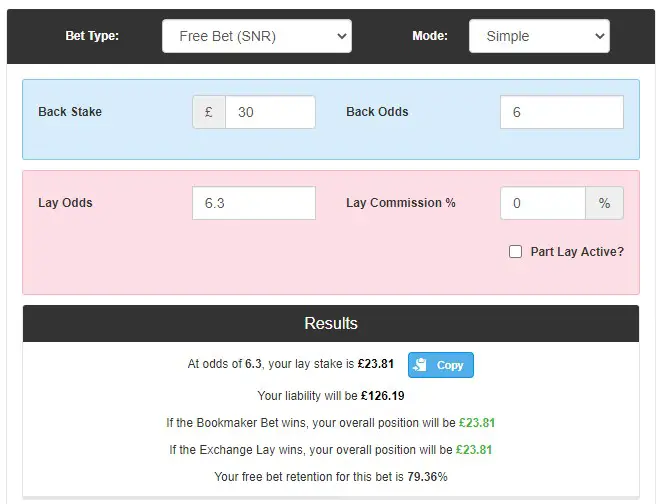660x504 pixels.
Task: Click the Bet Type dropdown chevron arrow
Action: pos(342,36)
